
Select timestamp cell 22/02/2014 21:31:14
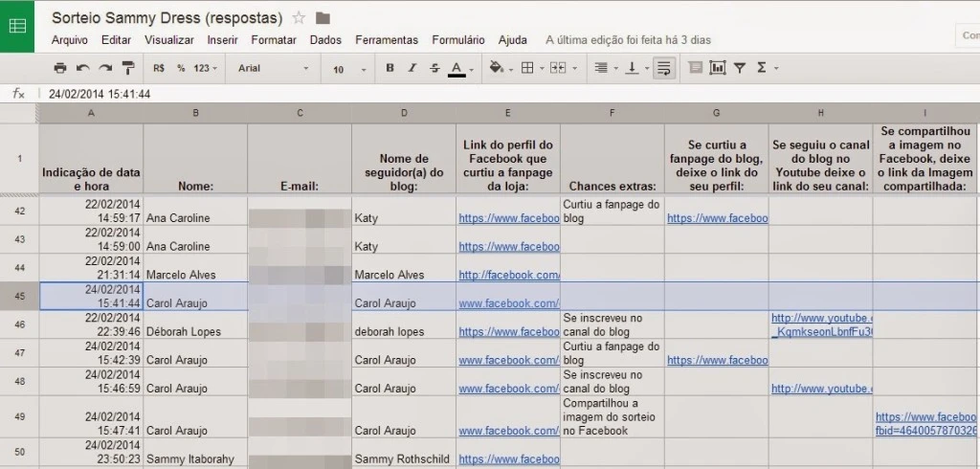pos(91,268)
